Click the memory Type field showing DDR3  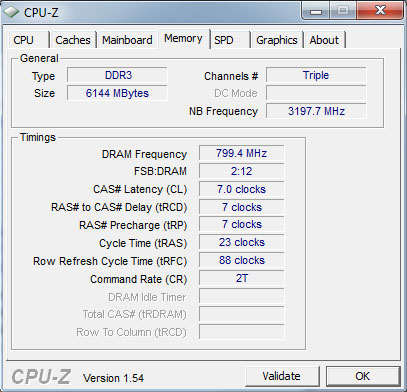pos(117,75)
